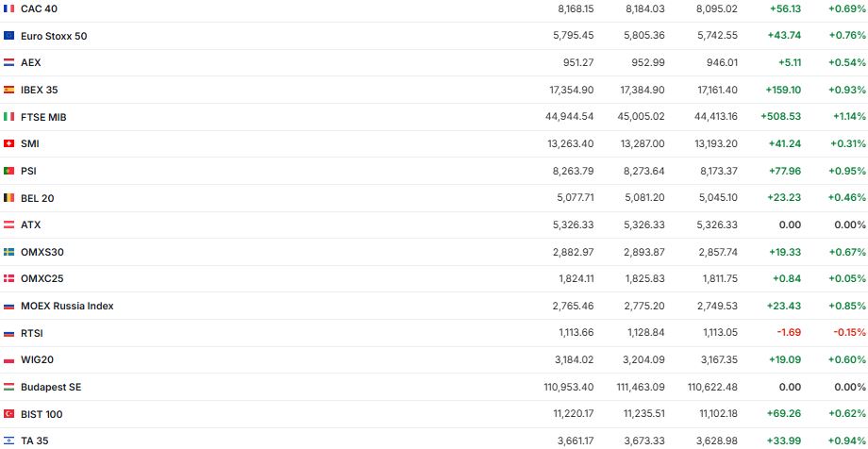Click the Spain flag icon beside IBEX 35
The width and height of the screenshot is (868, 449).
[x=9, y=90]
